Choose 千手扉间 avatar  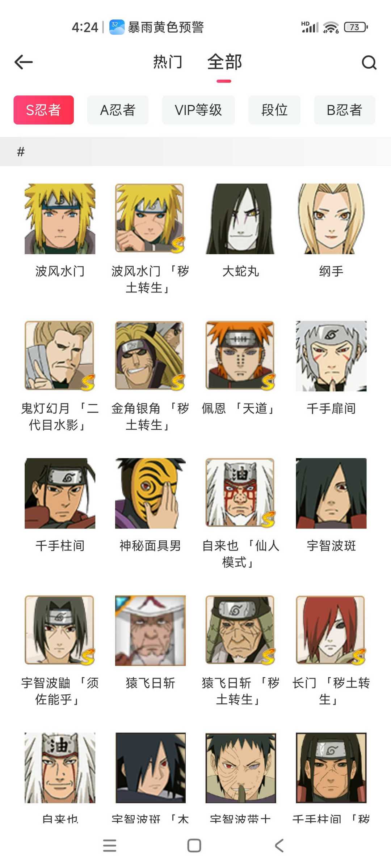tap(331, 356)
